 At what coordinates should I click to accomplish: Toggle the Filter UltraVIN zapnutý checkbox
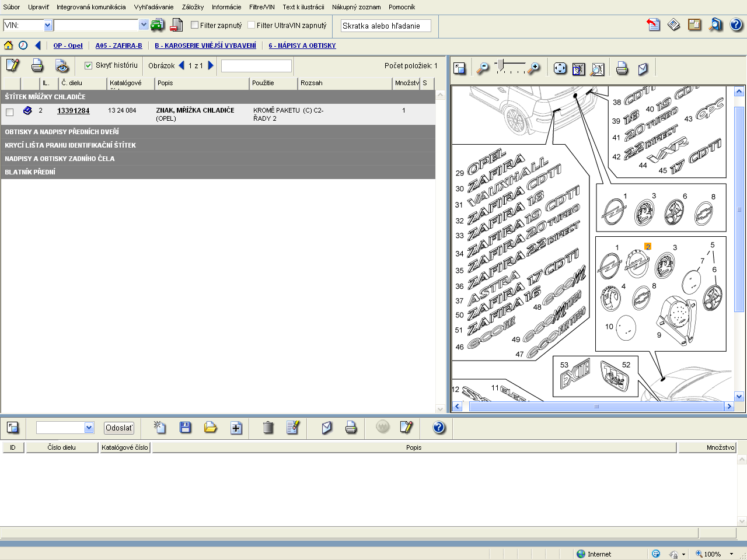(x=252, y=25)
